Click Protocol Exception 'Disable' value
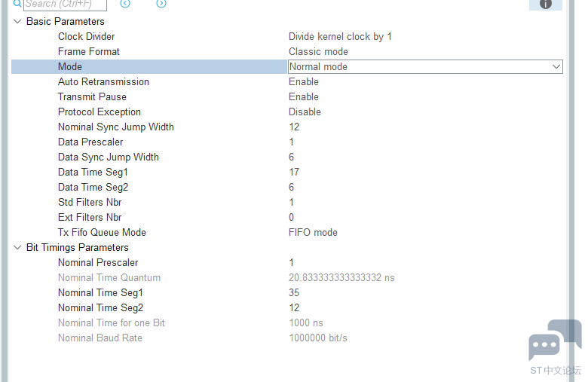The height and width of the screenshot is (382, 588). click(305, 112)
